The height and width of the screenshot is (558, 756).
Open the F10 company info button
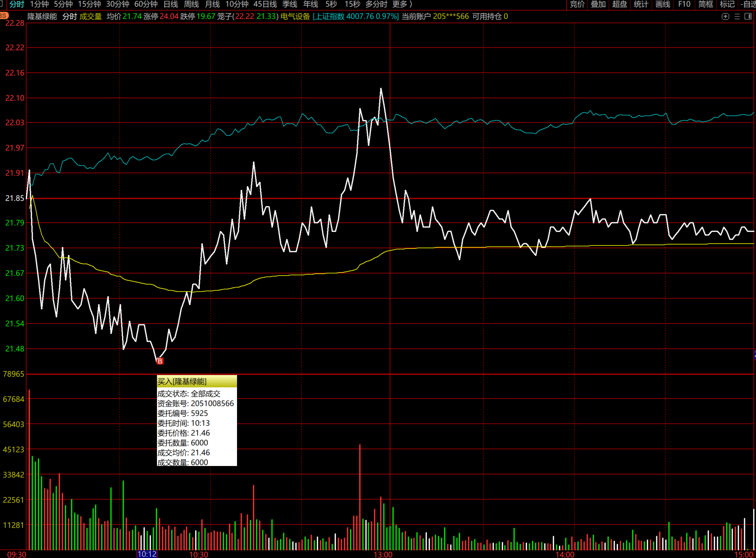(684, 4)
